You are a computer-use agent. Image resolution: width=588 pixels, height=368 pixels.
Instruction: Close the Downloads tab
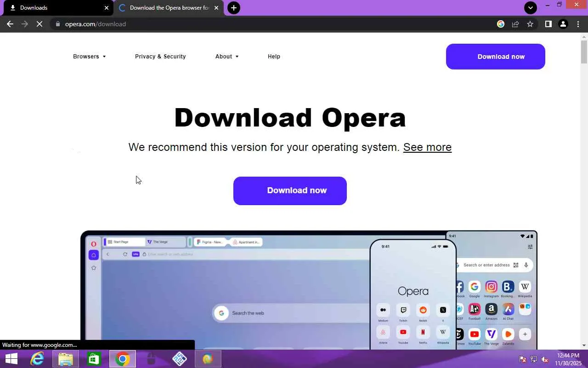107,8
